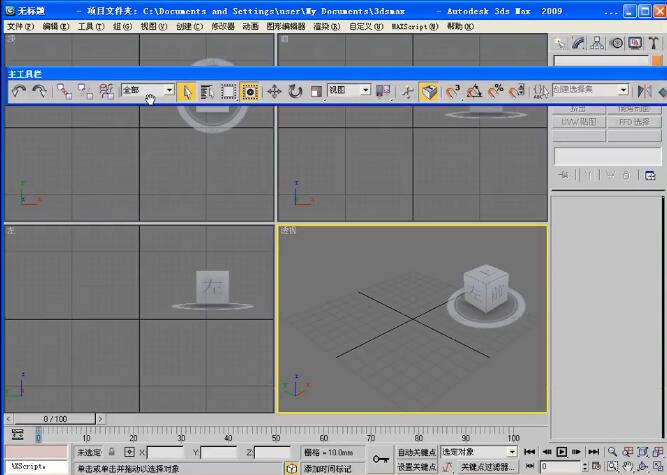
Task: Toggle the Spinner Snap icon
Action: [517, 91]
